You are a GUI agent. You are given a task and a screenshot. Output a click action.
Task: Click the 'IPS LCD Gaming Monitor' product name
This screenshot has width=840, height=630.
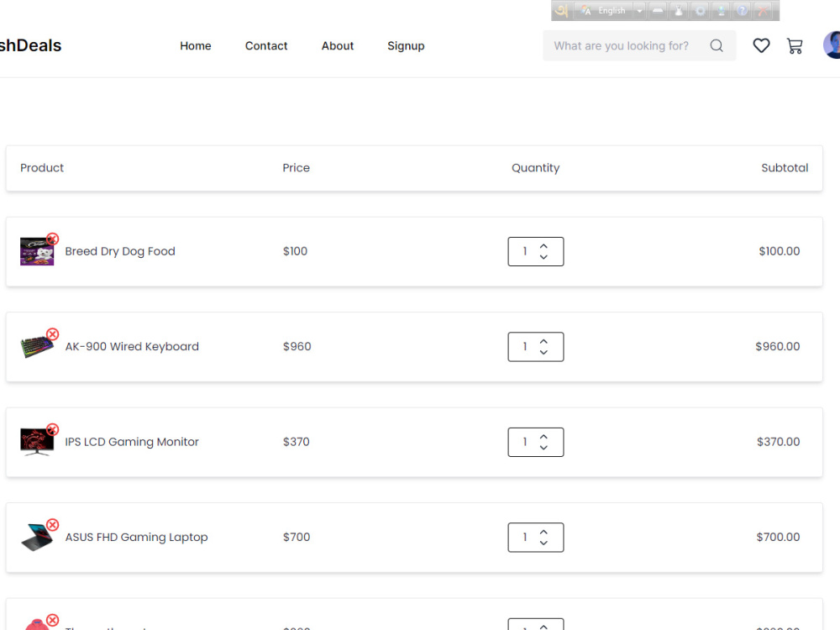pos(132,443)
